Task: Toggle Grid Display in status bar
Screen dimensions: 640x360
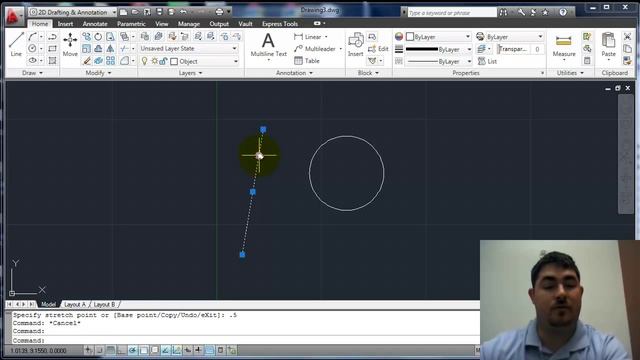Action: (x=111, y=350)
